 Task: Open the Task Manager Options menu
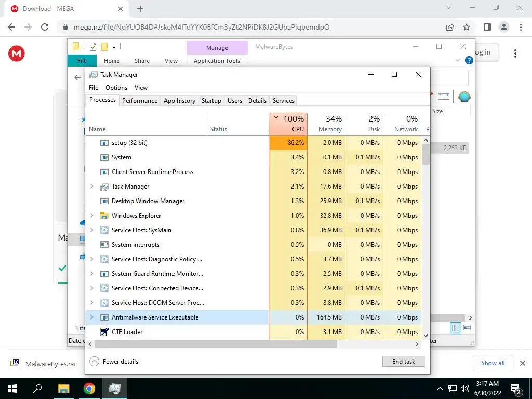(x=116, y=87)
